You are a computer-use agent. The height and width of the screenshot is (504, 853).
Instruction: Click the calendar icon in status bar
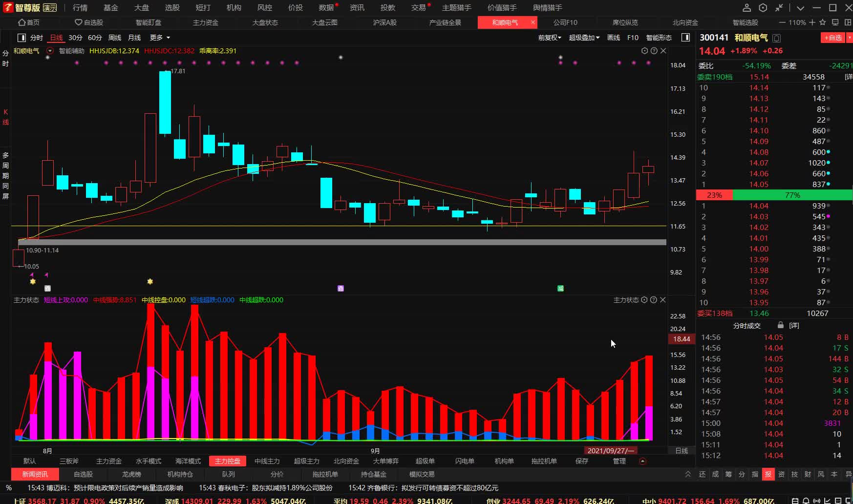tap(796, 501)
